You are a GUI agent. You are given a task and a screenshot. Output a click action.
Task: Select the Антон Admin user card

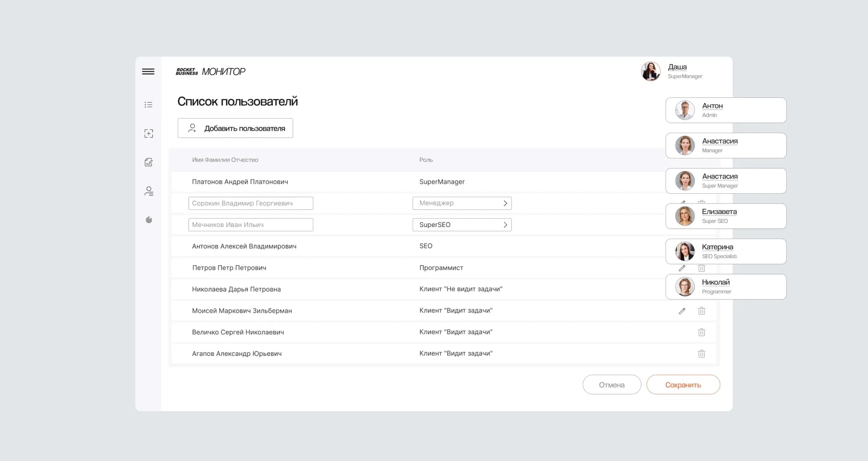(726, 110)
